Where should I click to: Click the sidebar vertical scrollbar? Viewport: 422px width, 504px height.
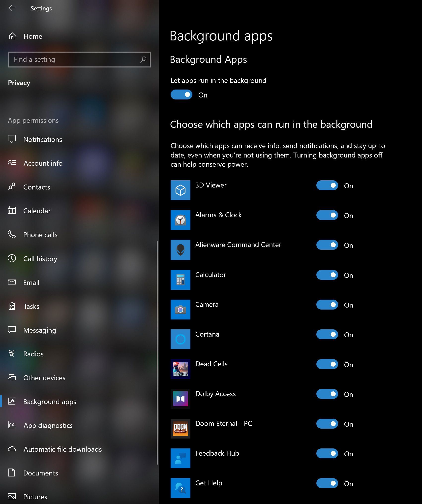pyautogui.click(x=157, y=352)
